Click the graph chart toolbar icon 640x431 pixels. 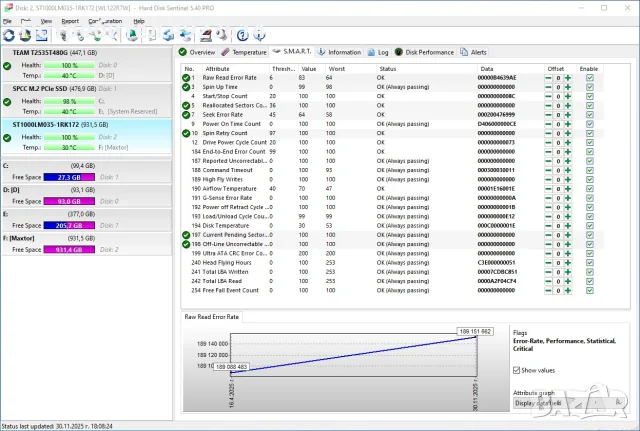[x=42, y=36]
